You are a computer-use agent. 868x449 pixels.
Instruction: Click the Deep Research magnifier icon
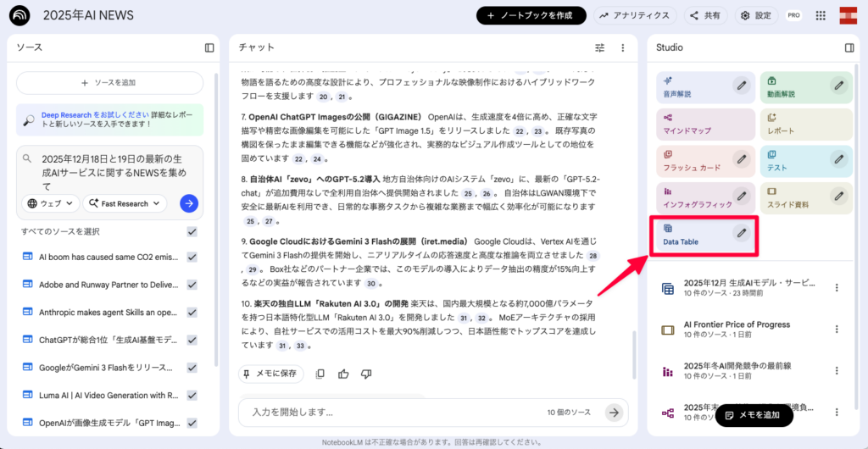(x=30, y=121)
